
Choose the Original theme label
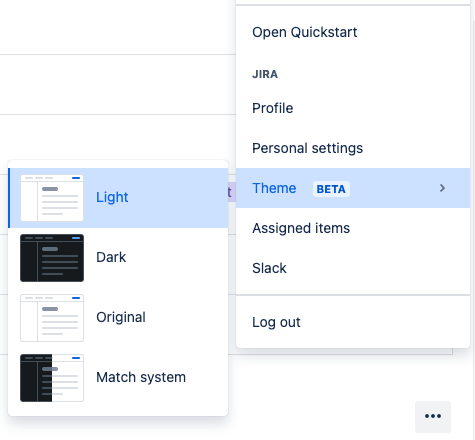pyautogui.click(x=121, y=317)
